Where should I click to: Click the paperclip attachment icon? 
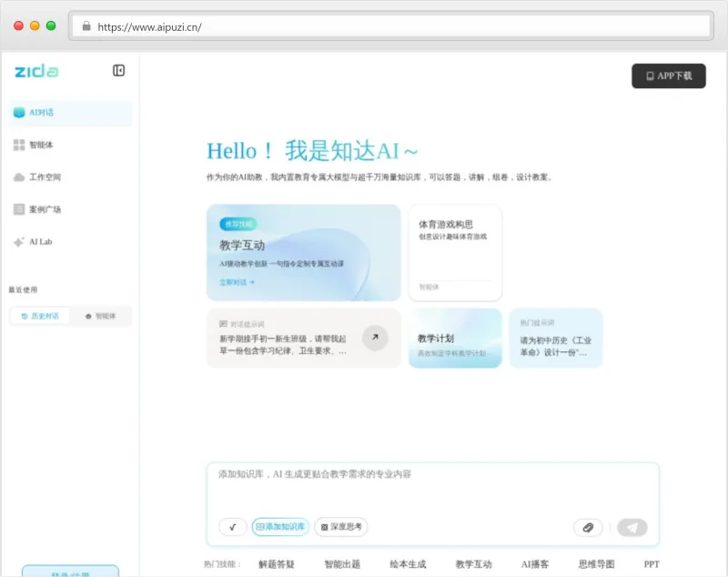click(x=588, y=528)
